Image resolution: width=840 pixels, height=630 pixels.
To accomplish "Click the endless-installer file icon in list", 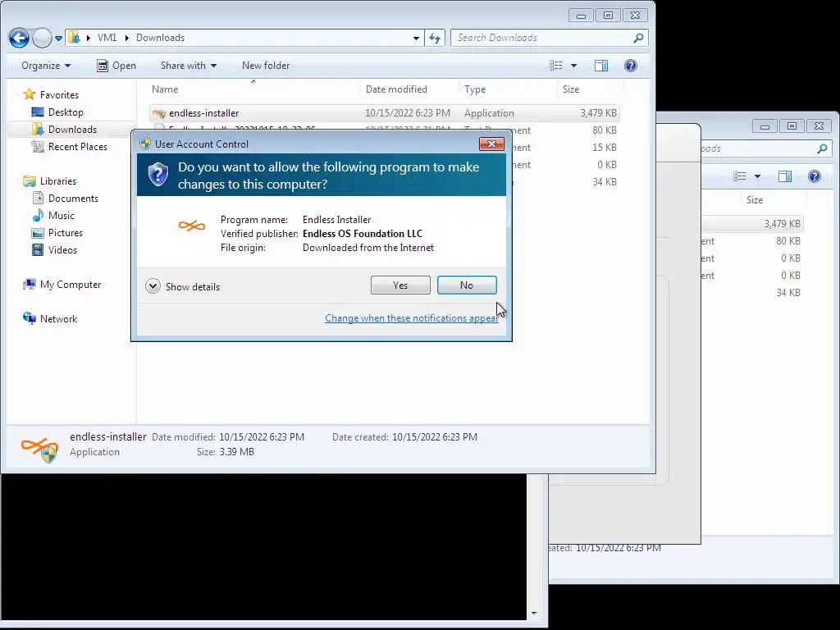I will point(159,113).
